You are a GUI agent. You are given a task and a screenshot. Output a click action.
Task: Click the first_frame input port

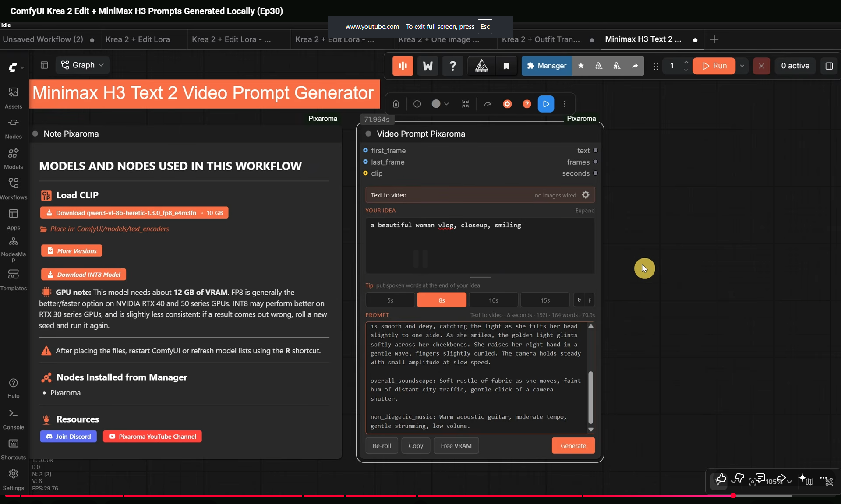pyautogui.click(x=365, y=150)
